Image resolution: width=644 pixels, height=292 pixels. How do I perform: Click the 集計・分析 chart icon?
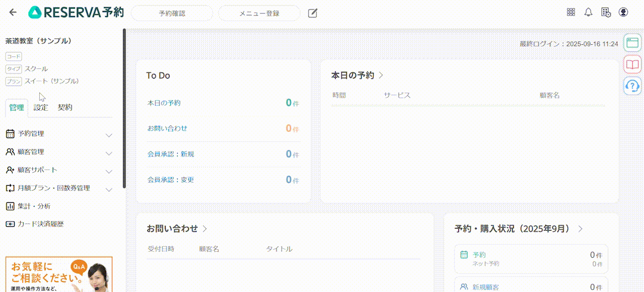click(x=10, y=206)
